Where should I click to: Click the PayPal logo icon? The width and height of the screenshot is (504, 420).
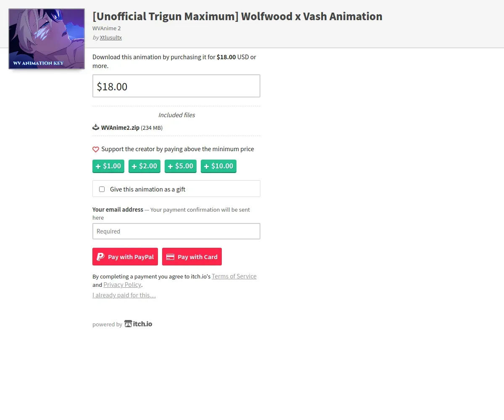click(100, 257)
